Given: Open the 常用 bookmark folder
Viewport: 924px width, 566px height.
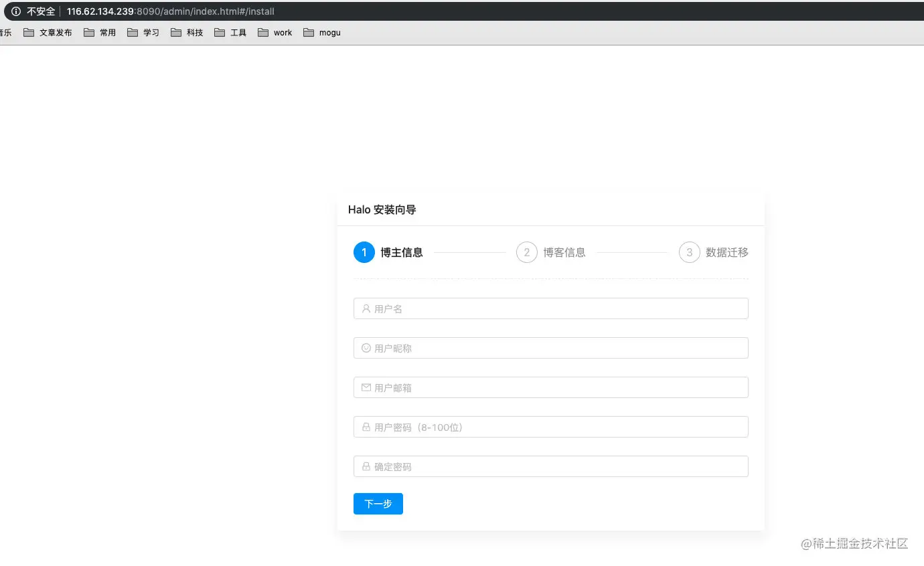Looking at the screenshot, I should pos(100,32).
